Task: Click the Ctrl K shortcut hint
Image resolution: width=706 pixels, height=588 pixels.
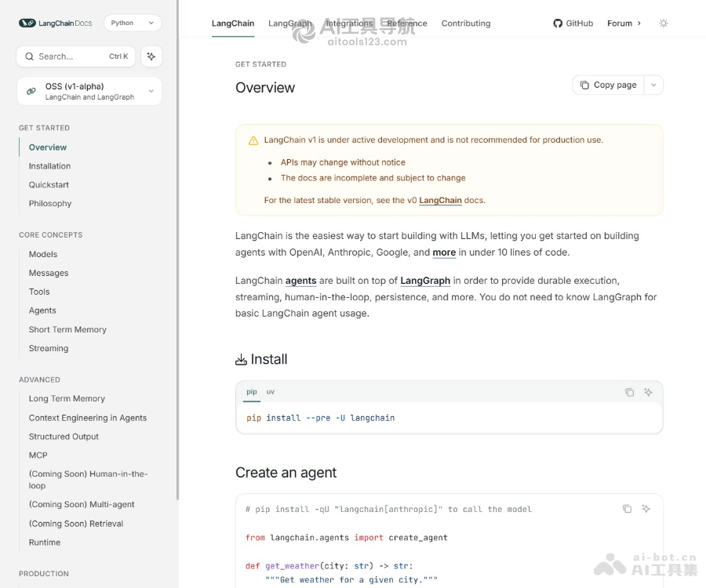Action: pos(118,56)
